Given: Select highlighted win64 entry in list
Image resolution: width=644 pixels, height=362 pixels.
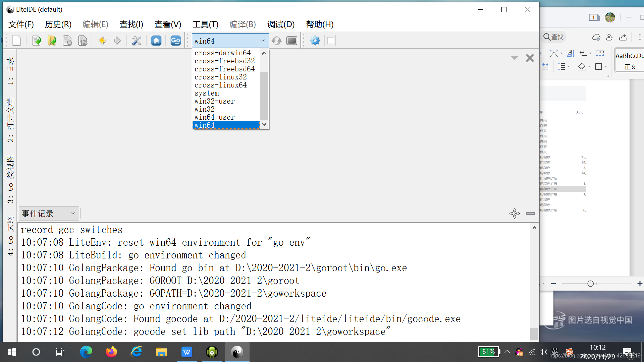Looking at the screenshot, I should point(226,125).
